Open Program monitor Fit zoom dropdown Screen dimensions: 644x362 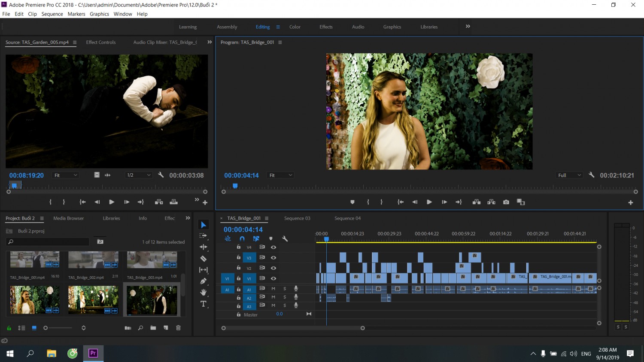(280, 175)
